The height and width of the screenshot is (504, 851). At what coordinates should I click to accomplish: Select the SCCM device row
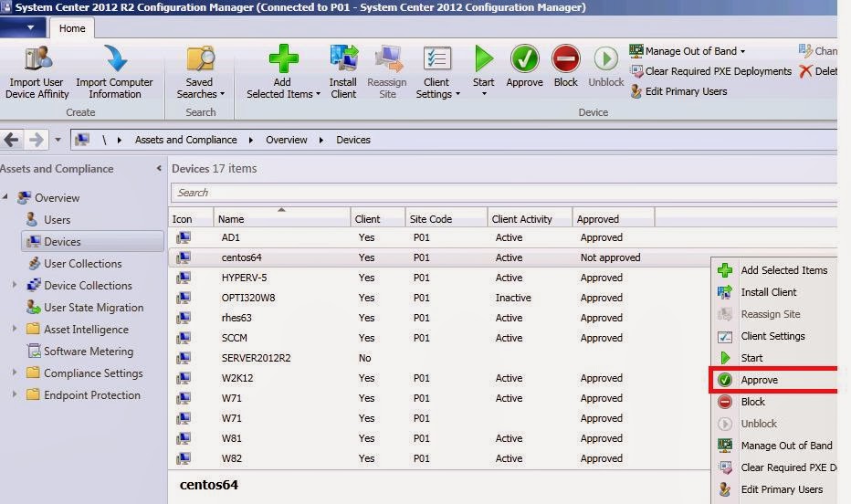click(x=439, y=338)
